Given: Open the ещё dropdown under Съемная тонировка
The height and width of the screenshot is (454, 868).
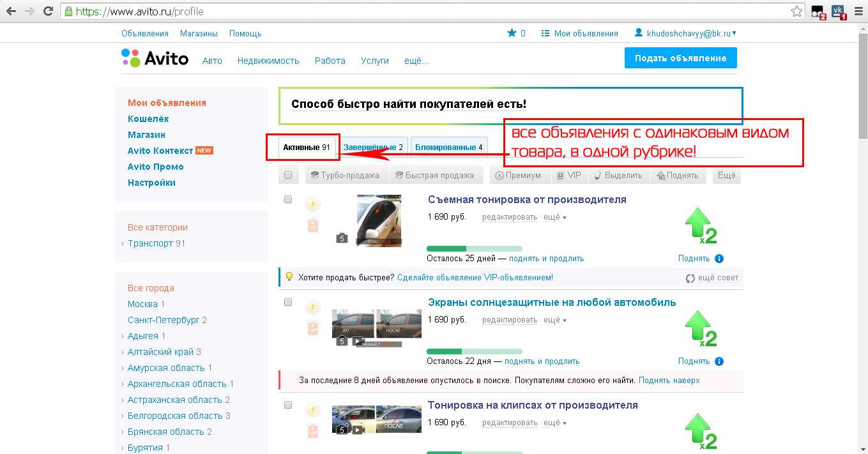Looking at the screenshot, I should click(x=555, y=217).
